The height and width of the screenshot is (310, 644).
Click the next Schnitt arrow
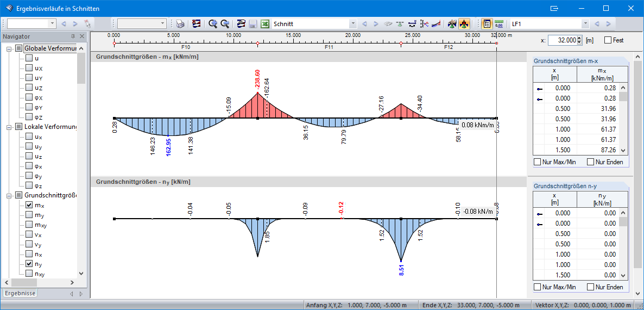click(x=375, y=24)
